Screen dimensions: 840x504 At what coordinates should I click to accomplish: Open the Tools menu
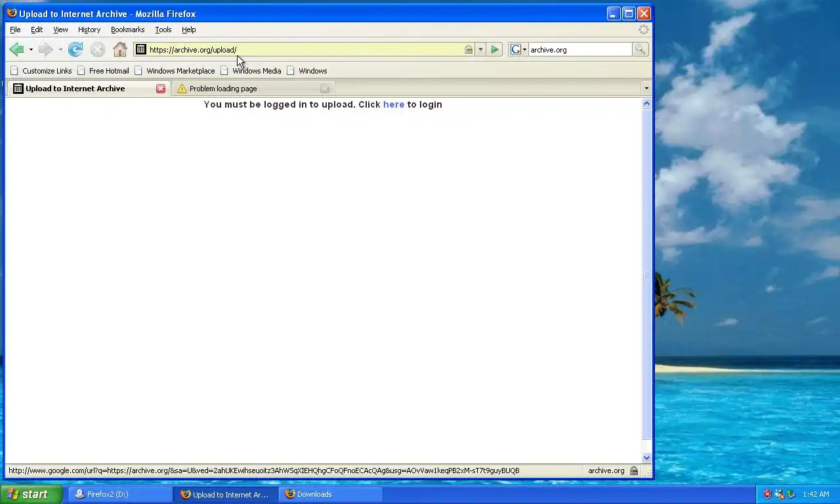pyautogui.click(x=163, y=30)
